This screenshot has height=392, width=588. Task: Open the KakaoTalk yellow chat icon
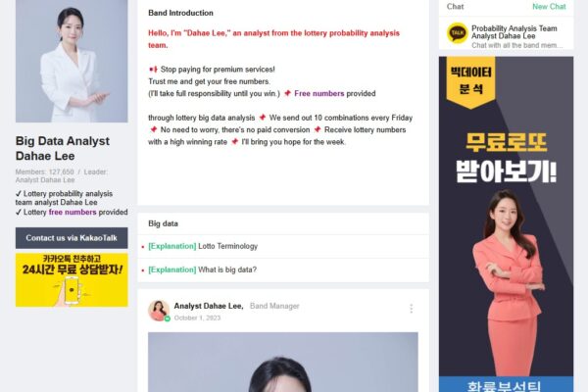[x=457, y=33]
